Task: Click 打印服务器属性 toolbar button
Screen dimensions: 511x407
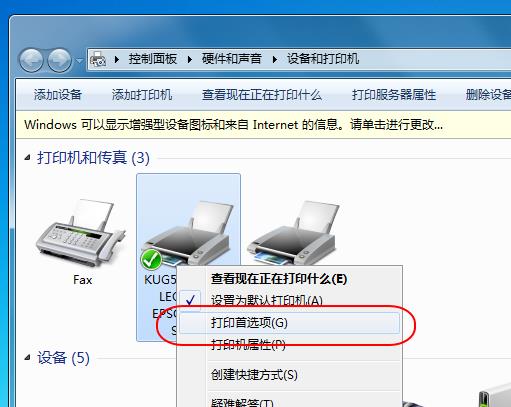Action: (394, 95)
